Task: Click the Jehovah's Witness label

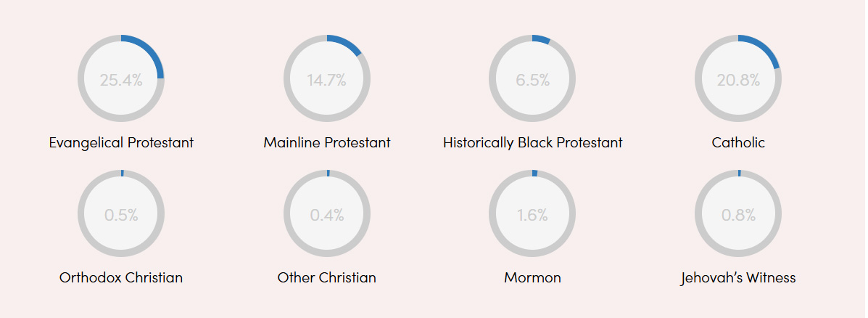Action: (x=738, y=277)
